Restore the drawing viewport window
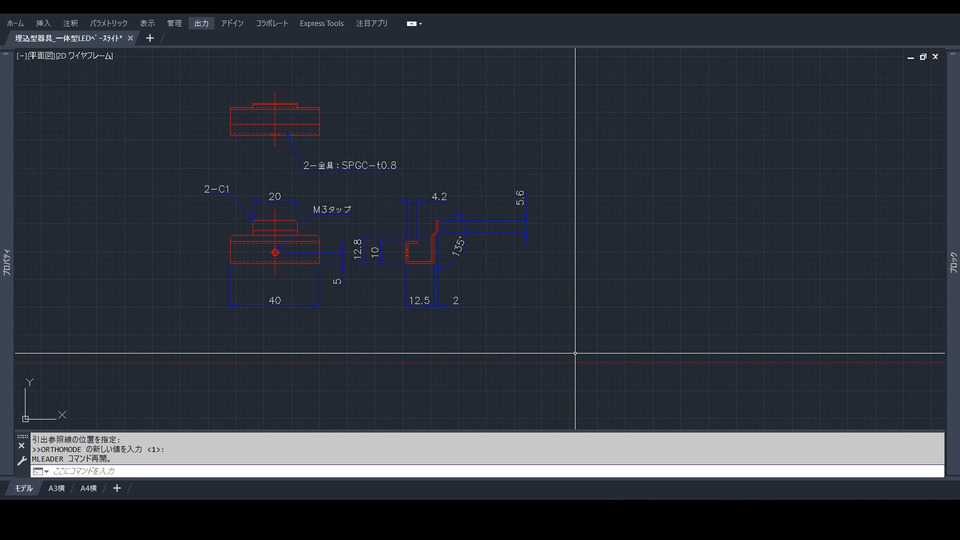Screen dimensions: 960x540 tap(922, 57)
